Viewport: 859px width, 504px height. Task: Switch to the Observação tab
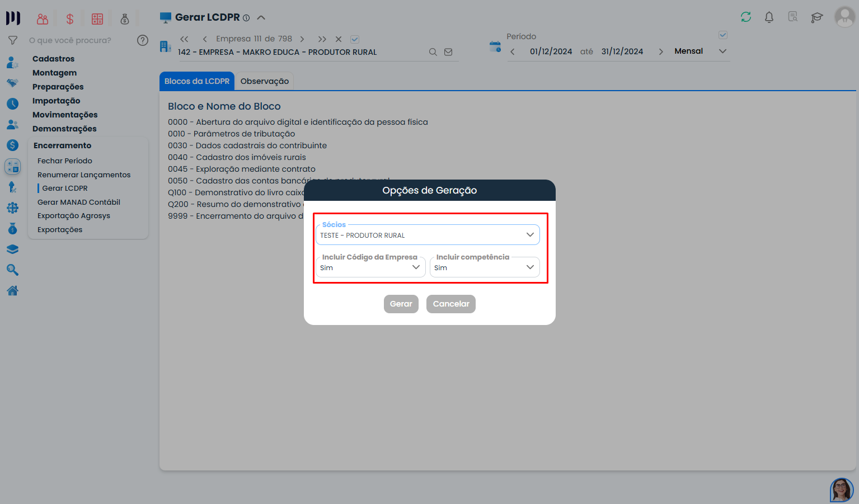[265, 81]
